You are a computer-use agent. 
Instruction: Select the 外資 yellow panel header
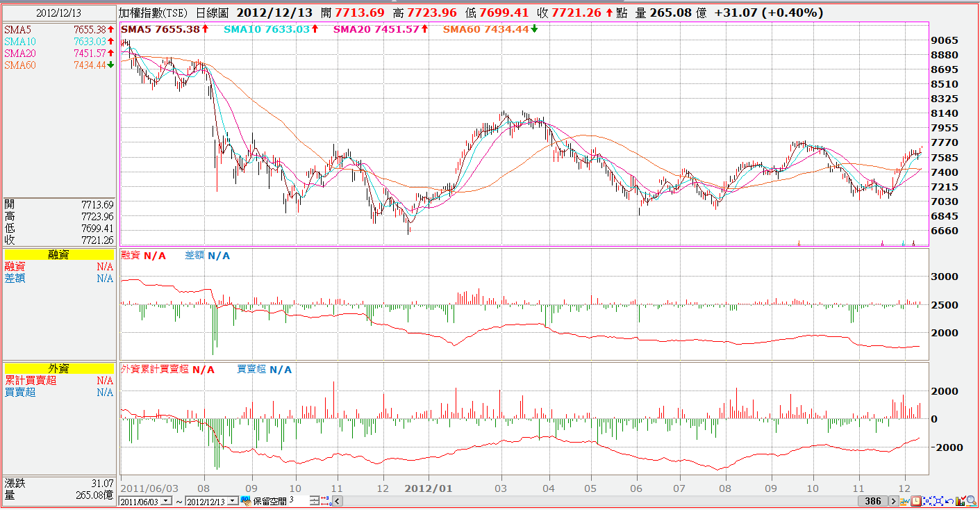click(58, 369)
